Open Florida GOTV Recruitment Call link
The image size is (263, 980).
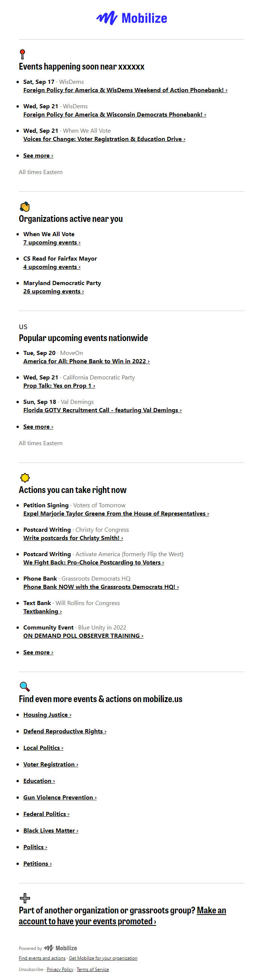coord(102,410)
